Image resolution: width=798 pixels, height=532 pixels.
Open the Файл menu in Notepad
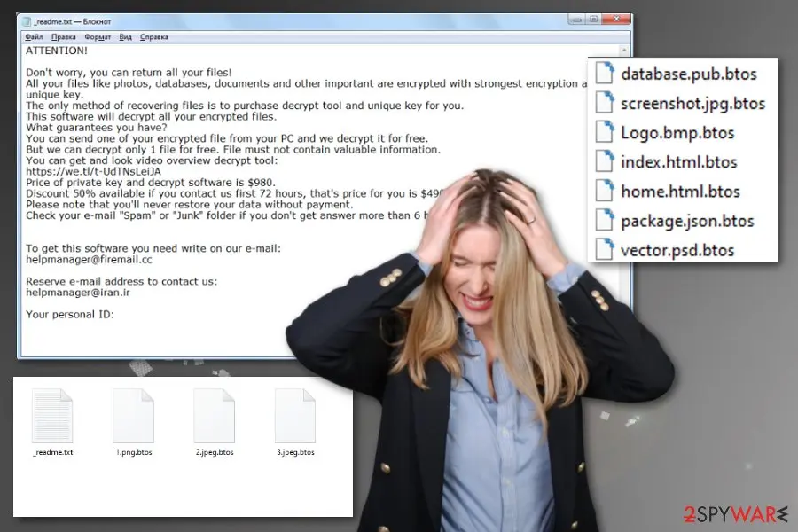[34, 37]
